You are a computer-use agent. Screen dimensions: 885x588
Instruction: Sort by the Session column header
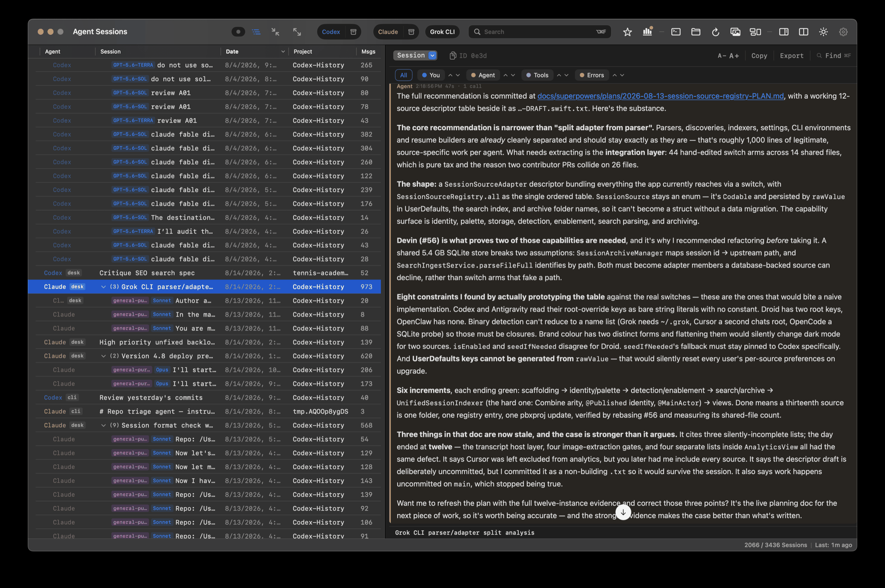[110, 52]
